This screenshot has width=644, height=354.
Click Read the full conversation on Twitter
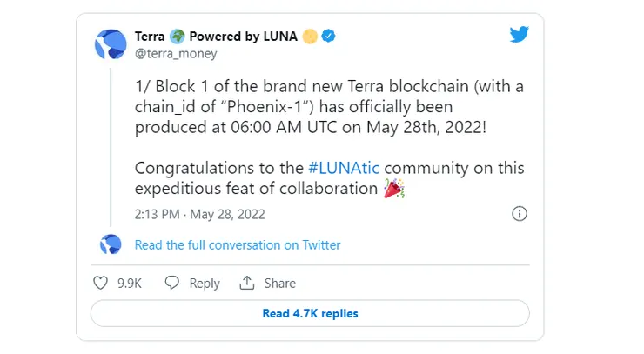click(238, 245)
